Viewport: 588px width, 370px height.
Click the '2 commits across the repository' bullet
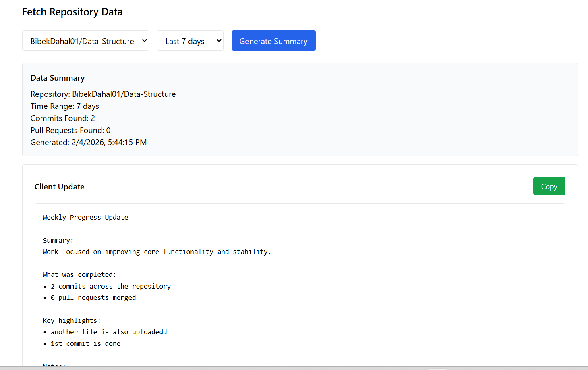[x=111, y=286]
